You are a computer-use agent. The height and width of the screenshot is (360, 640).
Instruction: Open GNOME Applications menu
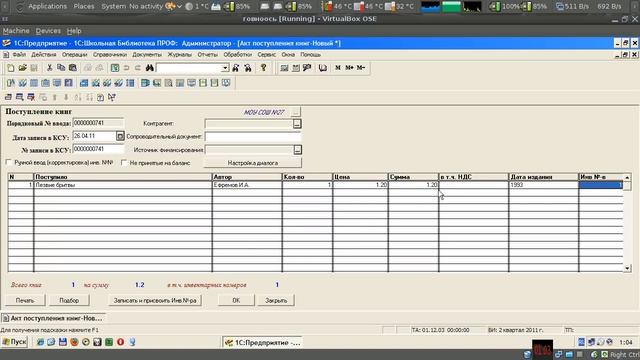click(x=47, y=6)
